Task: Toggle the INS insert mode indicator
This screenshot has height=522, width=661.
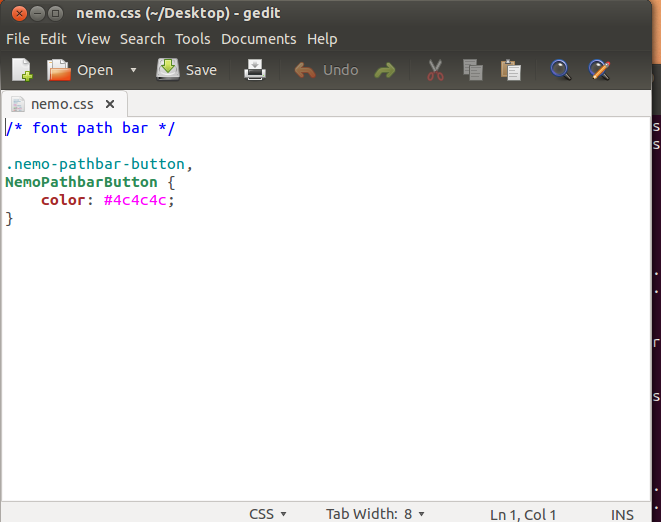Action: click(x=622, y=515)
